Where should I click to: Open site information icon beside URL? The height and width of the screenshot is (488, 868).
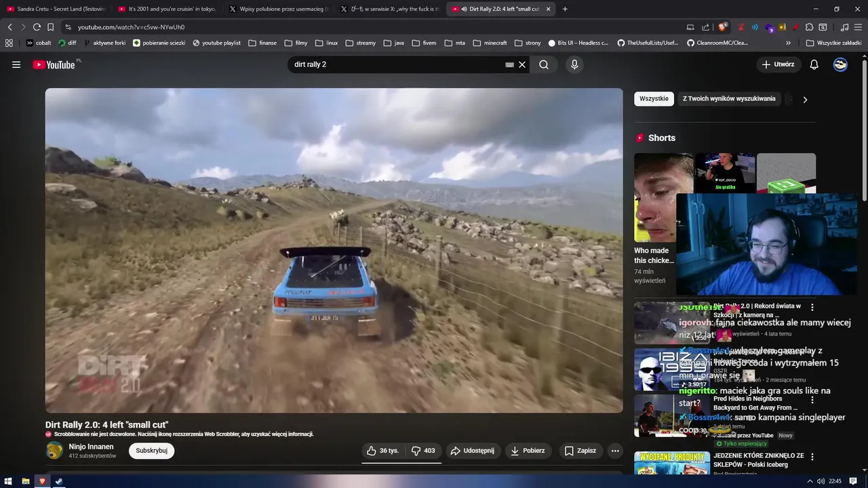coord(68,27)
